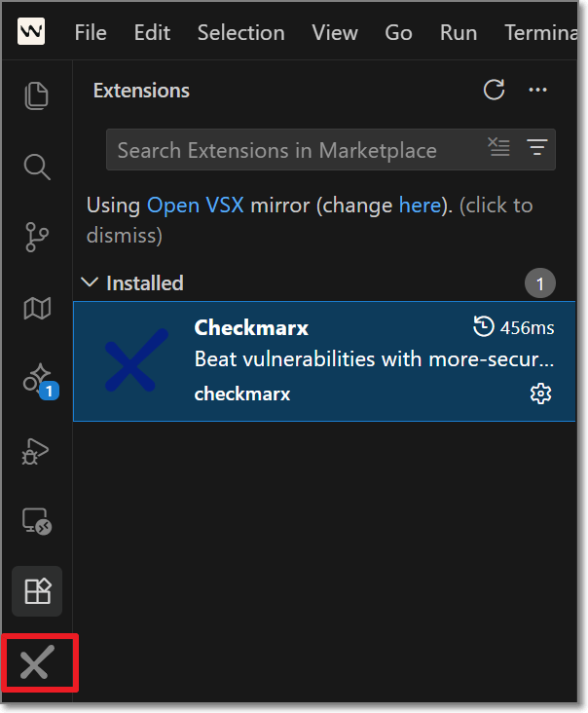Screen dimensions: 588x713
Task: Open the Selection menu
Action: 241,32
